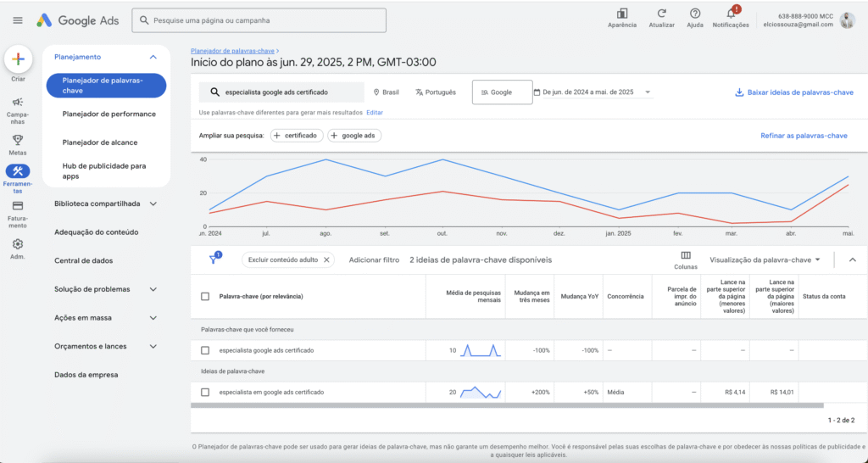Open Adm. gear icon
Image resolution: width=868 pixels, height=463 pixels.
pos(18,244)
